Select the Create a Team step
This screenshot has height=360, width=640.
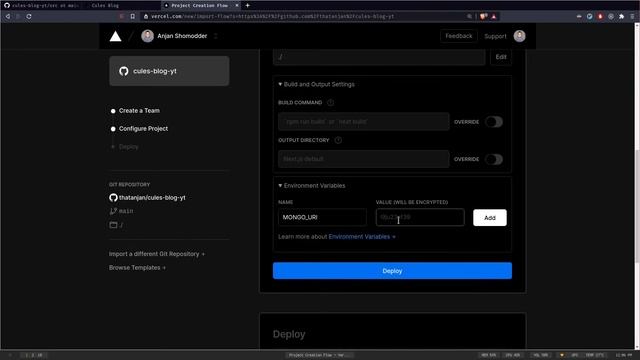pyautogui.click(x=139, y=111)
